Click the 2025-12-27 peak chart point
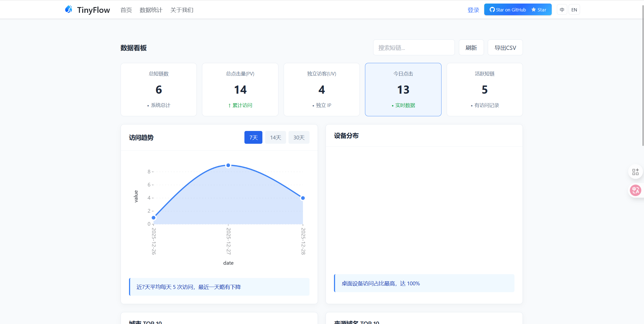Screen dimensions: 644x324 click(x=228, y=165)
